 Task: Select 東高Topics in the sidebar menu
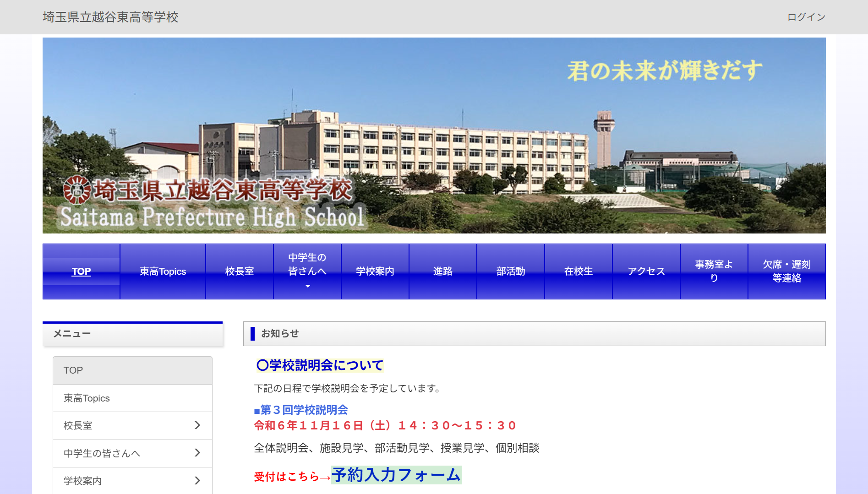coord(132,398)
